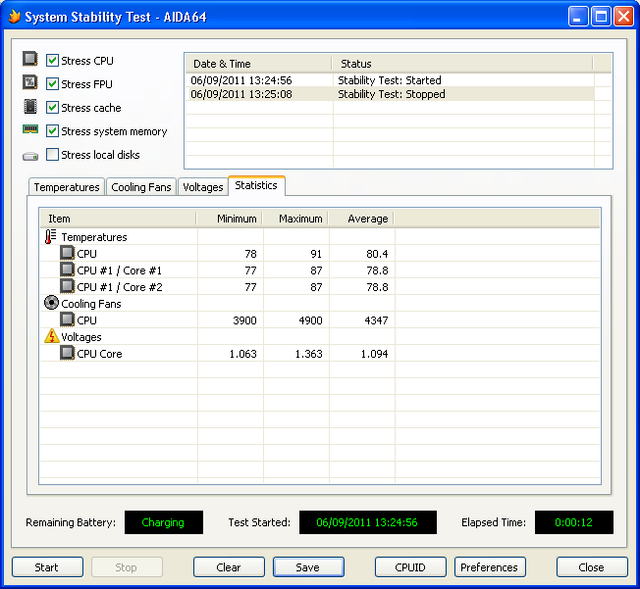Screen dimensions: 640x589
Task: Select the Stability Test: Stopped log row
Action: pyautogui.click(x=390, y=94)
